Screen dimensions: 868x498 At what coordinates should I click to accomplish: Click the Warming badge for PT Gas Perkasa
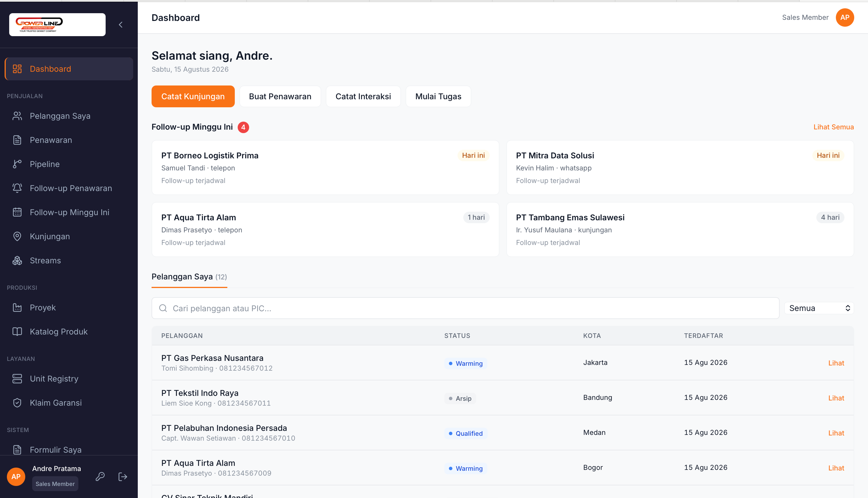click(x=465, y=363)
